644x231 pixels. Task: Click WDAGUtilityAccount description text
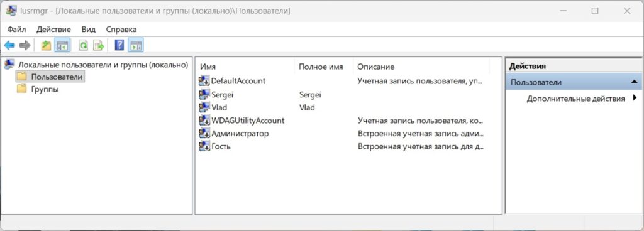click(421, 121)
